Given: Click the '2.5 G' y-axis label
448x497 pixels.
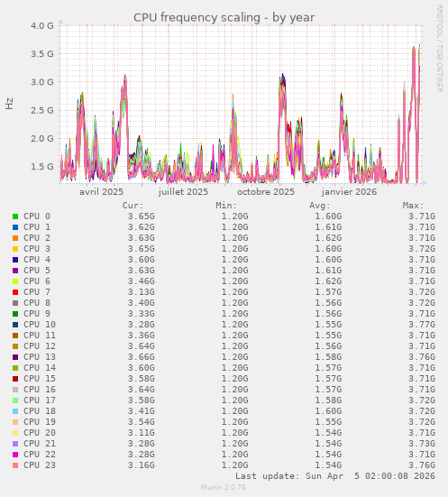Looking at the screenshot, I should pyautogui.click(x=42, y=110).
